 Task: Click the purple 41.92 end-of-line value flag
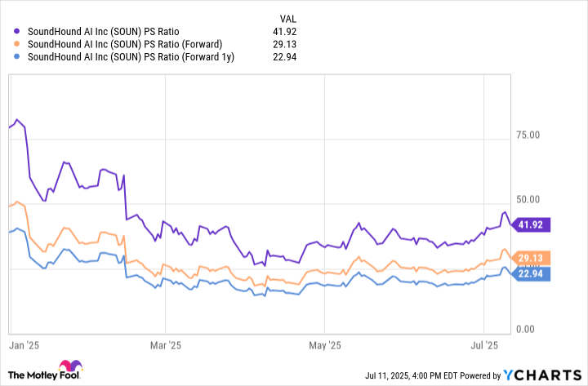[x=531, y=225]
